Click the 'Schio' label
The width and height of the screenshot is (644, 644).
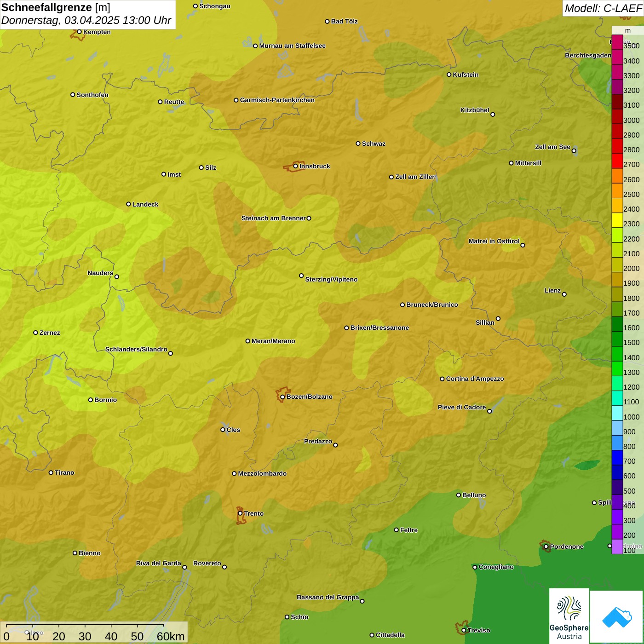click(299, 617)
